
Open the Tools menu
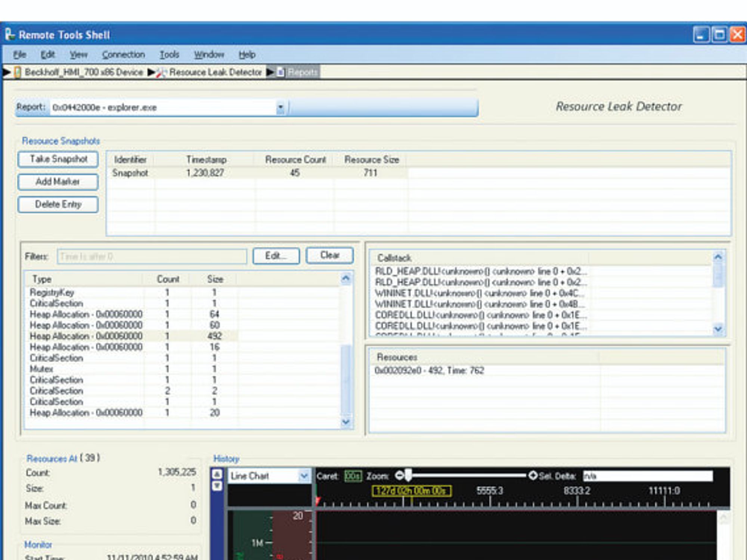tap(169, 55)
